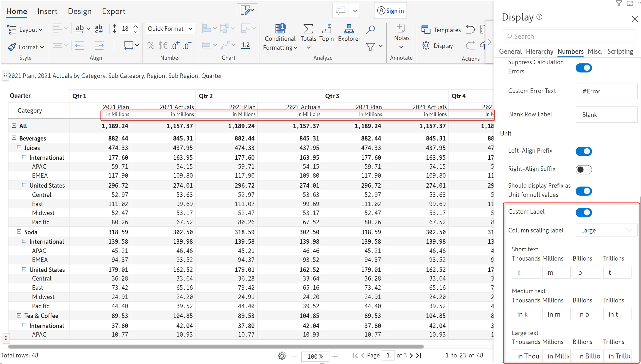Open the Templates button
This screenshot has height=364, width=641.
coord(441,29)
